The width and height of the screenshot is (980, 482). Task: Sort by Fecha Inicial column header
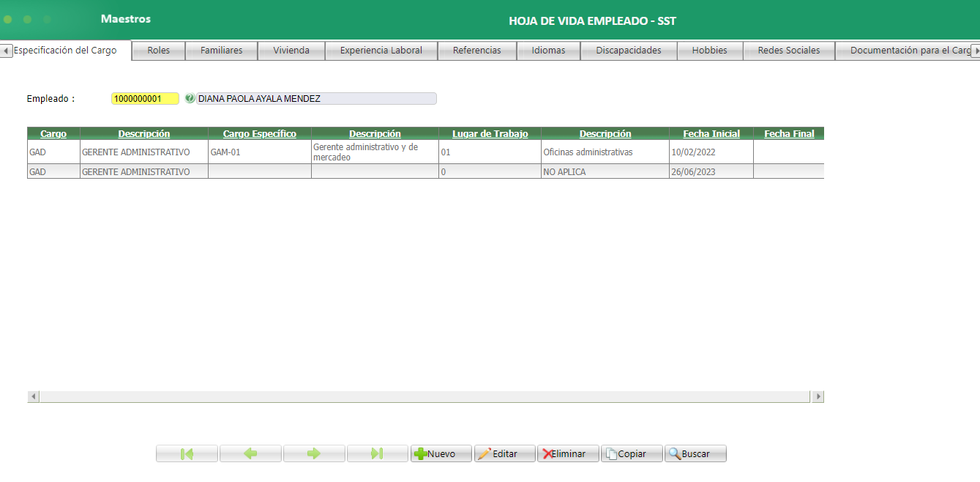point(711,133)
